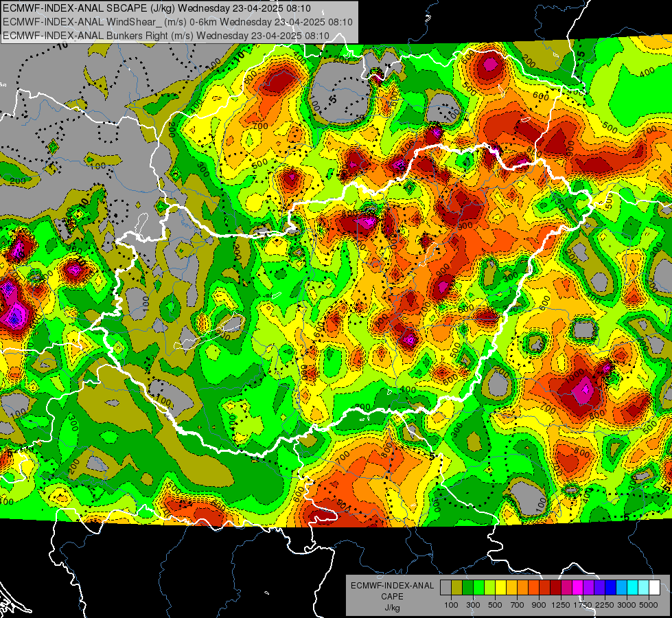Click the WindShear_ (m/s) 0-6km header line

pyautogui.click(x=177, y=22)
